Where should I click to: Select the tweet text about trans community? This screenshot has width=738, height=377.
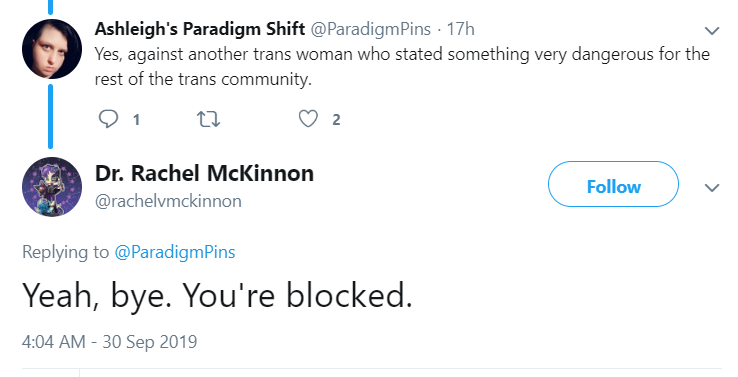402,66
